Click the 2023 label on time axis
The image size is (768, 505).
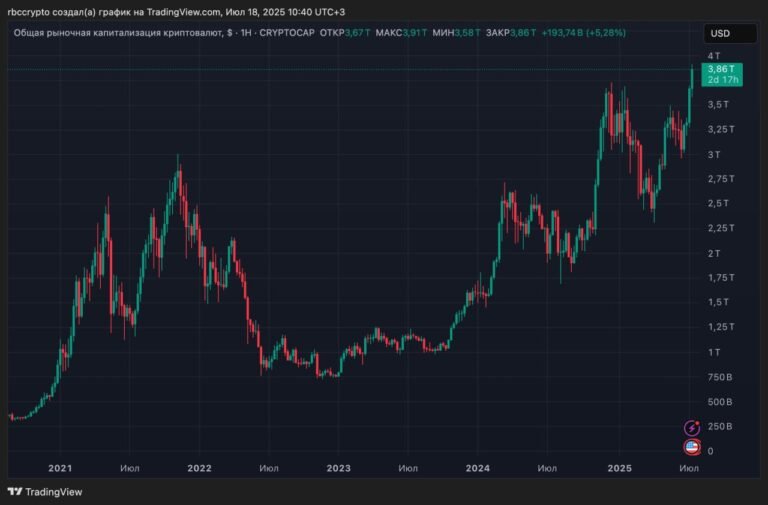338,468
